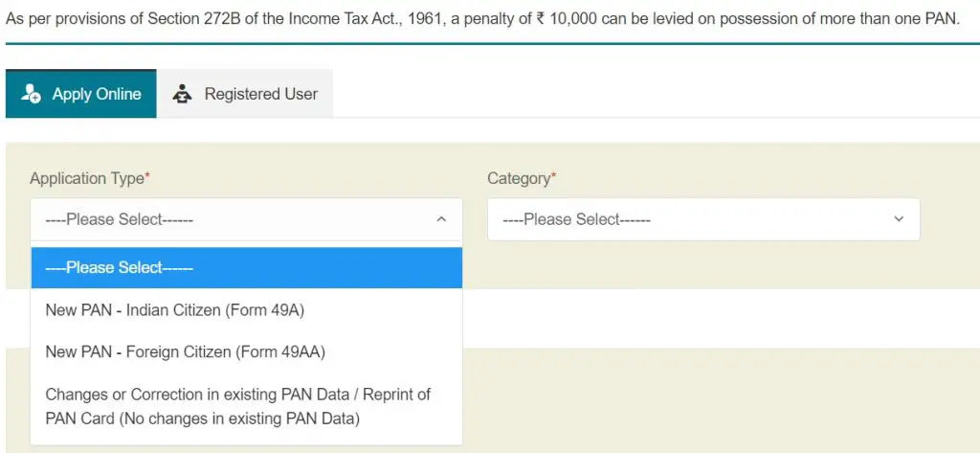Expand the Category dropdown arrow

(x=899, y=219)
